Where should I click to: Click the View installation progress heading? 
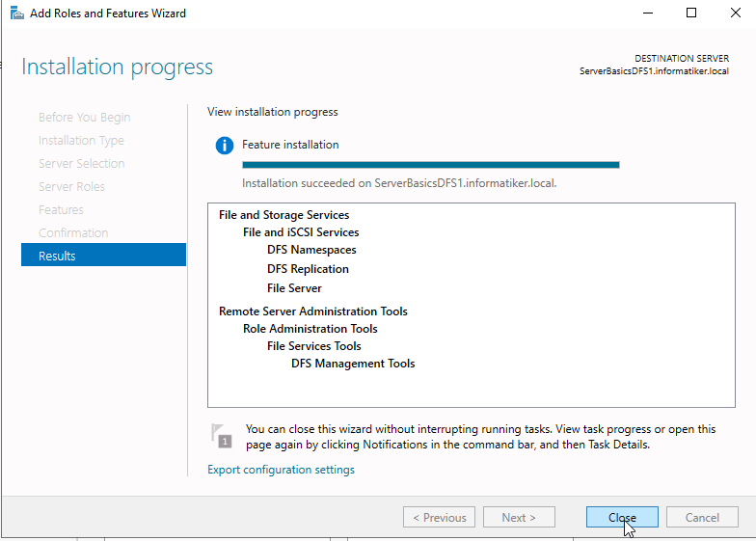(x=272, y=112)
